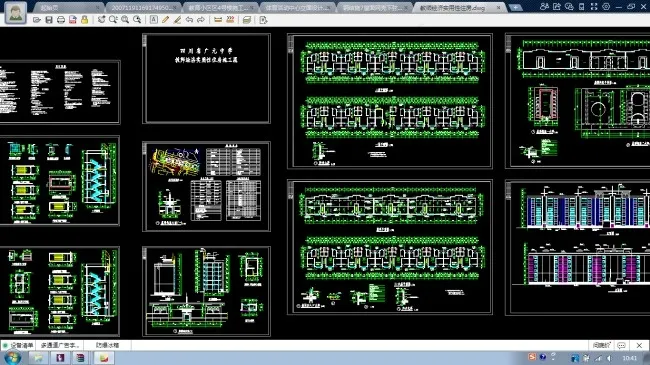Image resolution: width=650 pixels, height=365 pixels.
Task: Toggle fullscreen mode icon in title bar
Action: click(594, 7)
